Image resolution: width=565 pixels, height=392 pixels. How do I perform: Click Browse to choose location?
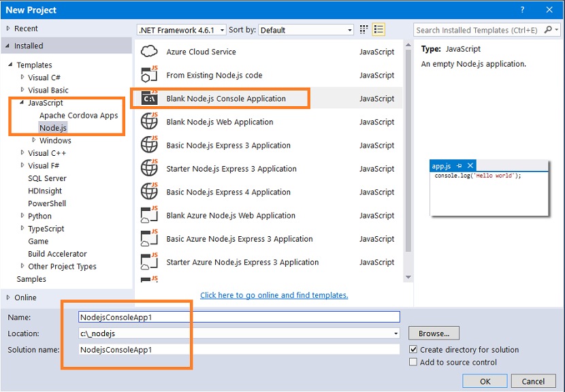(434, 333)
